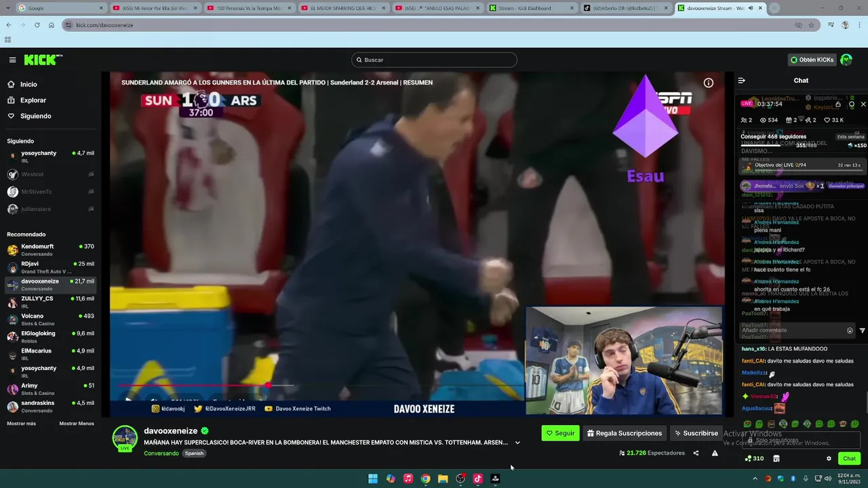Click the streamer avatar with LIVE badge
This screenshot has width=868, height=488.
[x=125, y=439]
